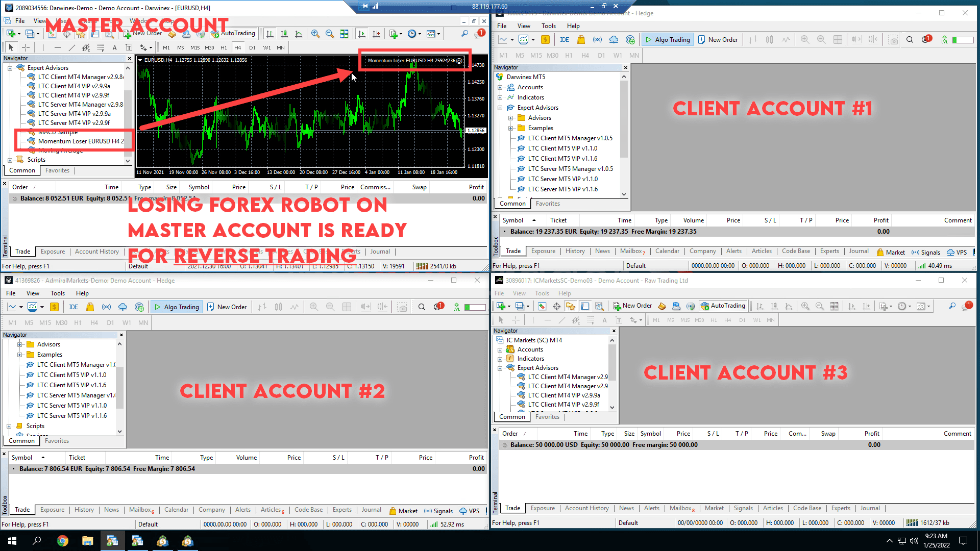Image resolution: width=980 pixels, height=551 pixels.
Task: Expand Accounts node in Darwinex MT5 Navigator
Action: (500, 87)
